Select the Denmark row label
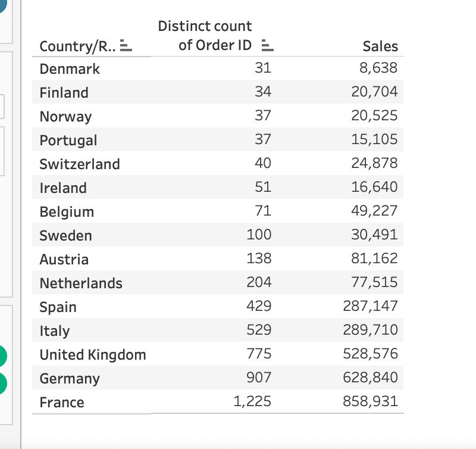The height and width of the screenshot is (449, 476). tap(70, 69)
